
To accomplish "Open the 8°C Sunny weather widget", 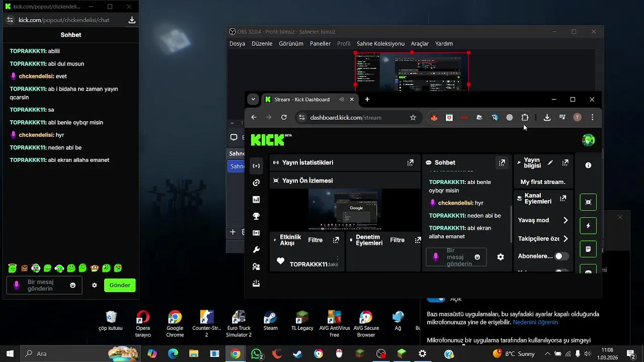I will pyautogui.click(x=514, y=353).
